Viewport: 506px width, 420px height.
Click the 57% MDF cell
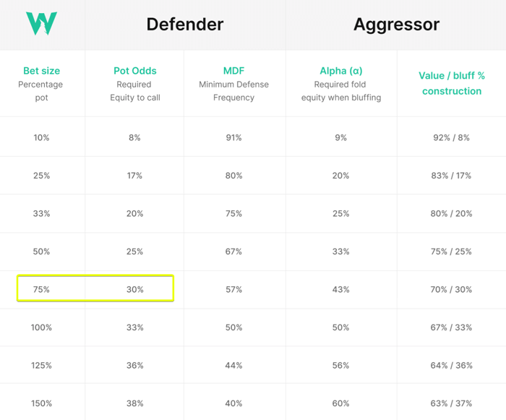click(233, 289)
